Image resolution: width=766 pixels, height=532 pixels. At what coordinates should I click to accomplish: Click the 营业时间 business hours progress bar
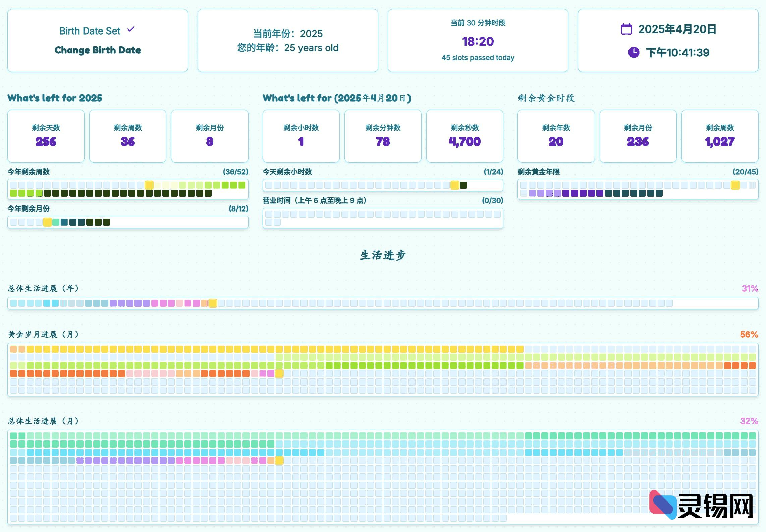383,218
